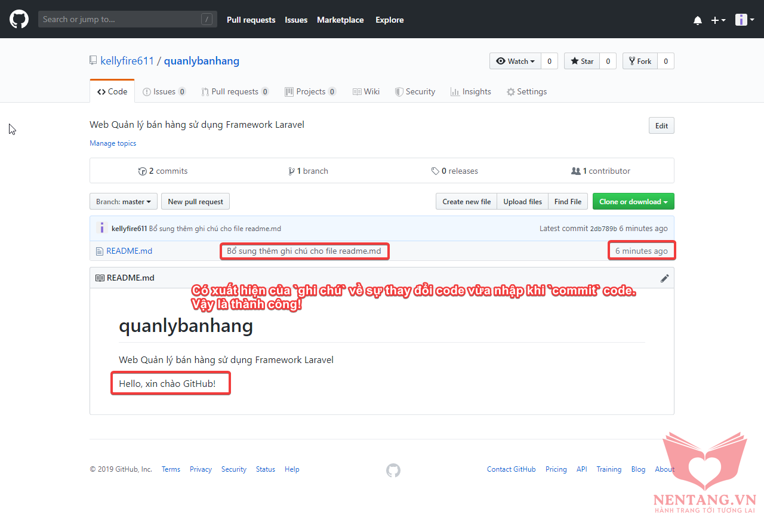This screenshot has width=764, height=532.
Task: Open the Settings tab
Action: [526, 91]
